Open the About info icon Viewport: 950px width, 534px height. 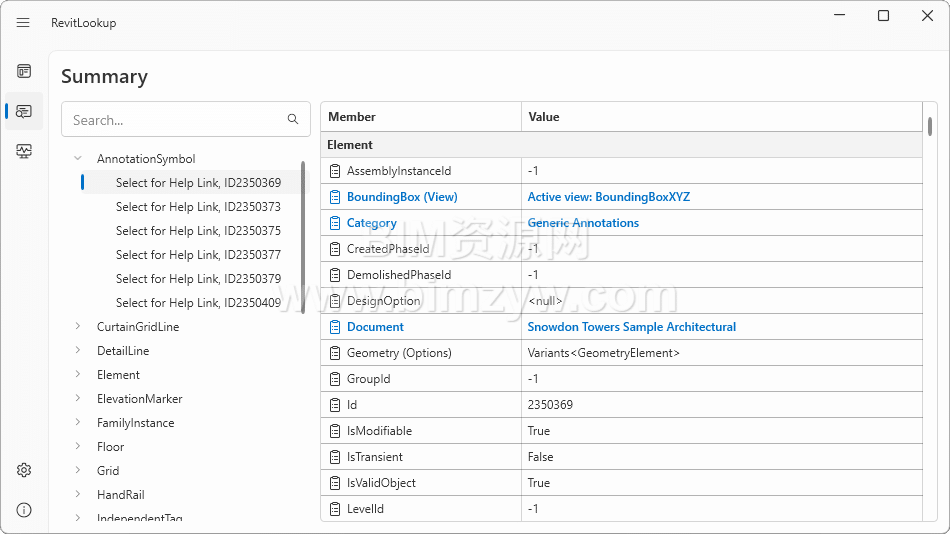(x=24, y=510)
